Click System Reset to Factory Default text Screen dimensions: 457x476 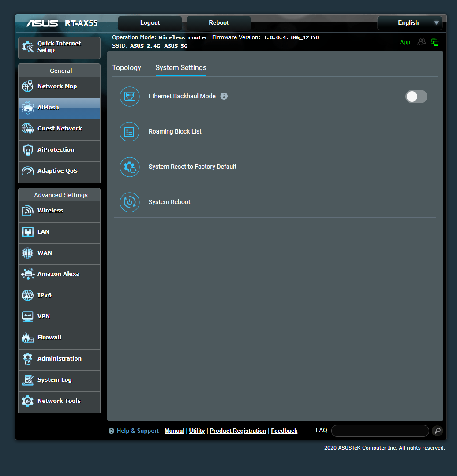(x=192, y=167)
